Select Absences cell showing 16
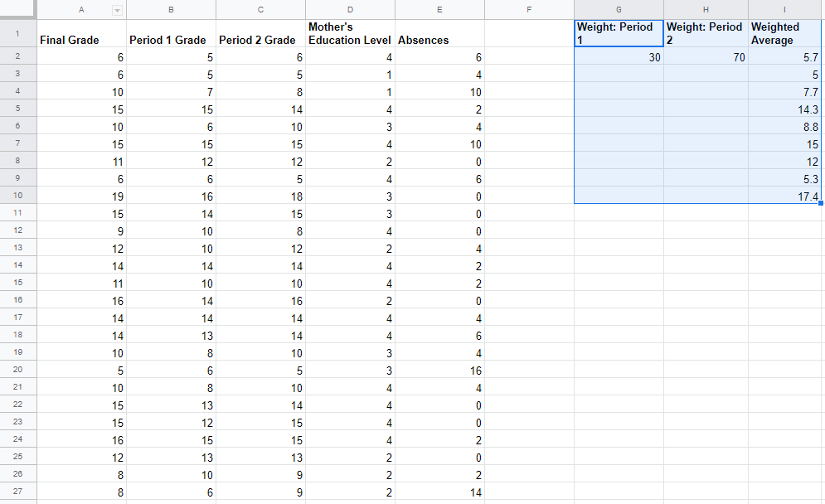 [x=439, y=370]
